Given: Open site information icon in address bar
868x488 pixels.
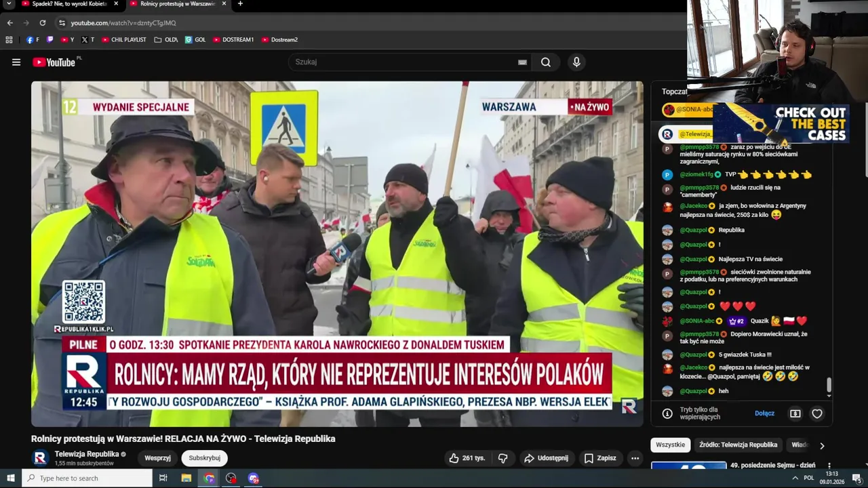Looking at the screenshot, I should pyautogui.click(x=62, y=22).
